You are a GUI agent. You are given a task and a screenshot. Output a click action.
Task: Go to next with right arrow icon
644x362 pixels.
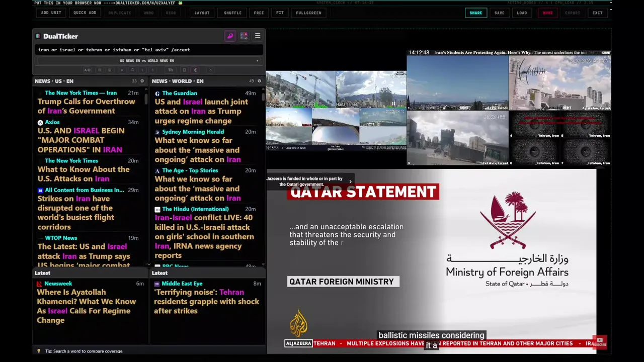click(x=152, y=70)
